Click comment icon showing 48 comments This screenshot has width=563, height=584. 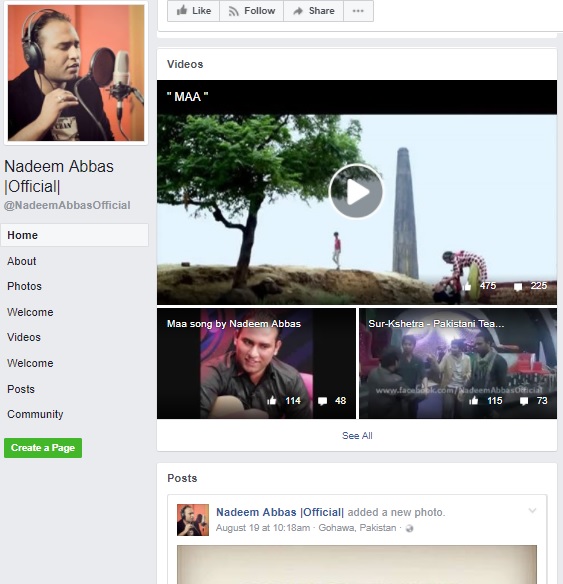tap(322, 401)
